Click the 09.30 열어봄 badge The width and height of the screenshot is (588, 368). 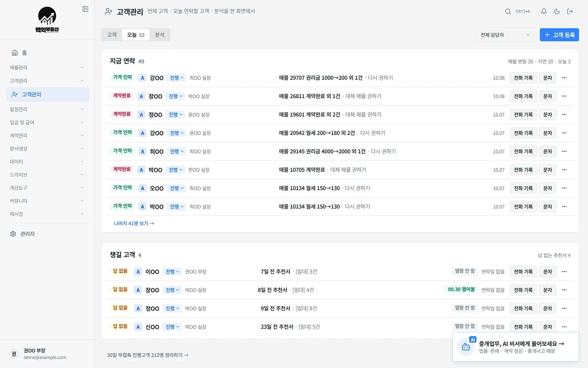pos(461,289)
